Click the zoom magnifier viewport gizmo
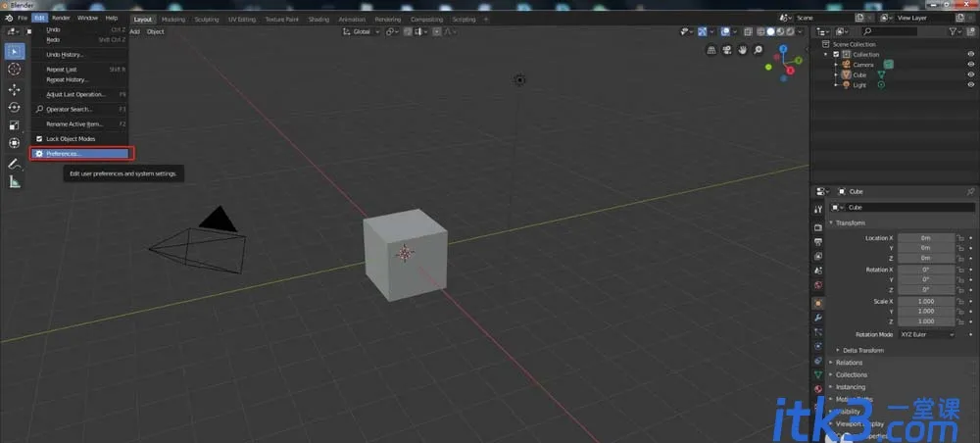The width and height of the screenshot is (980, 443). click(x=758, y=50)
